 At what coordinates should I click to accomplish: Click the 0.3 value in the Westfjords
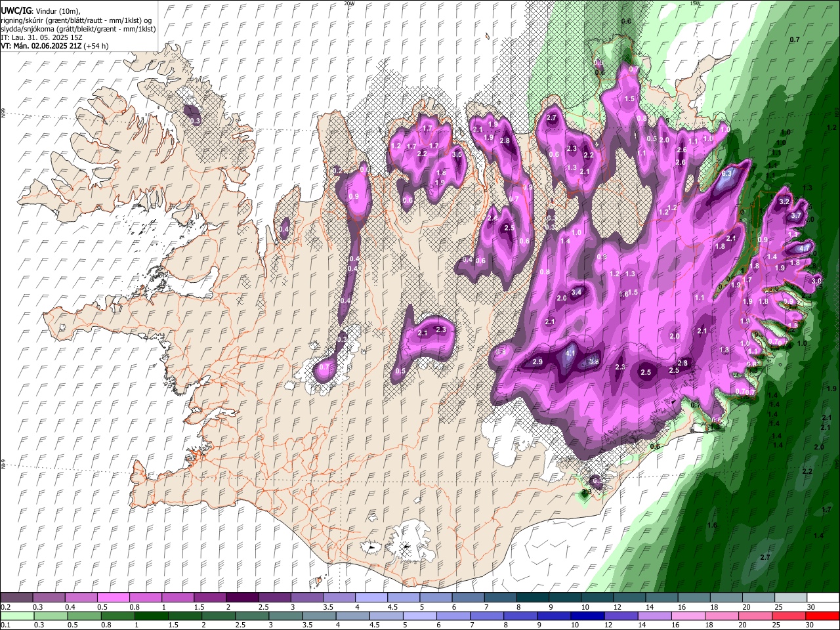click(195, 121)
